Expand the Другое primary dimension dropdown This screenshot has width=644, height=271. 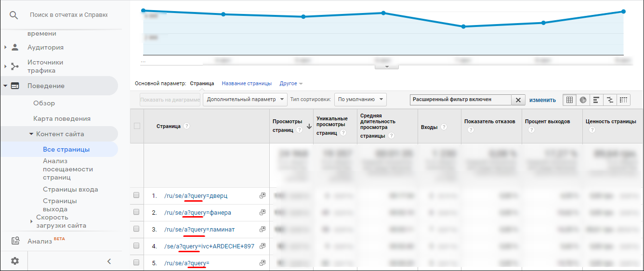pos(291,83)
